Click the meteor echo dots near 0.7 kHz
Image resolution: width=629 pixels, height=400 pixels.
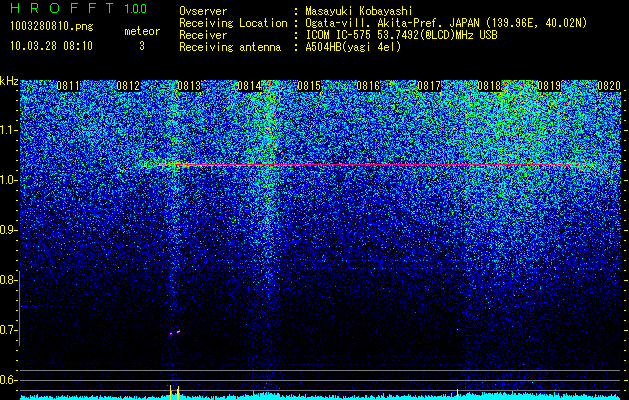click(175, 332)
